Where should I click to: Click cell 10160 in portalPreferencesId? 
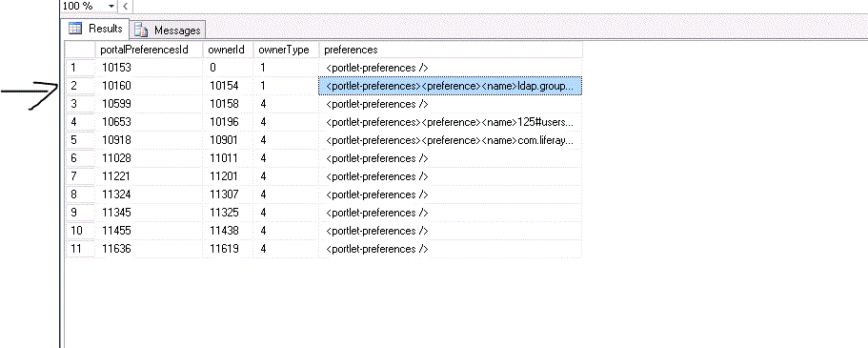click(x=149, y=86)
